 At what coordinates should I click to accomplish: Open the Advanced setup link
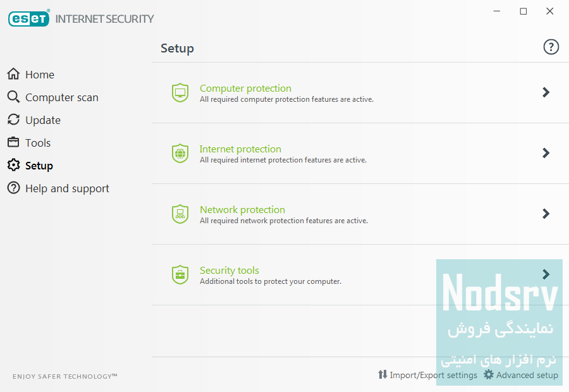(x=527, y=375)
